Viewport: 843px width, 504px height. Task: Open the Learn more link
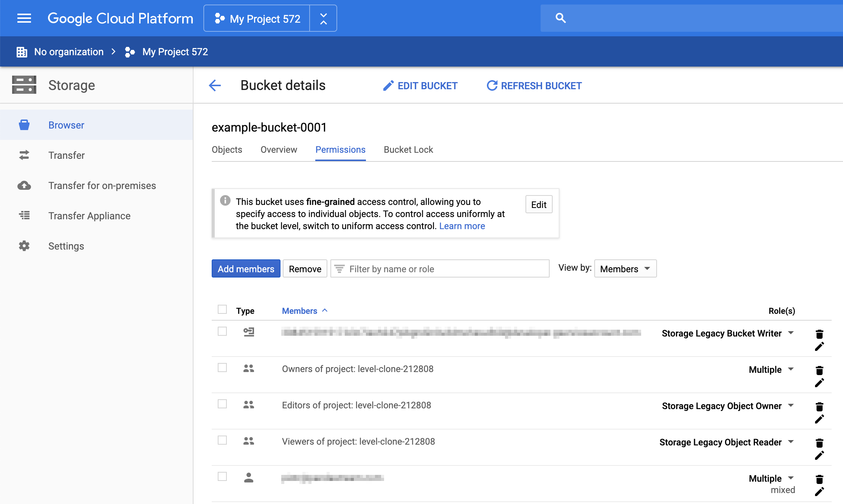tap(462, 226)
